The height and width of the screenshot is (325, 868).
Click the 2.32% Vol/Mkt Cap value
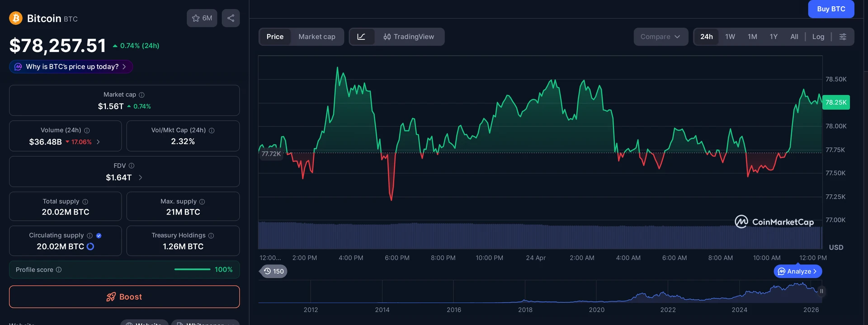click(183, 142)
